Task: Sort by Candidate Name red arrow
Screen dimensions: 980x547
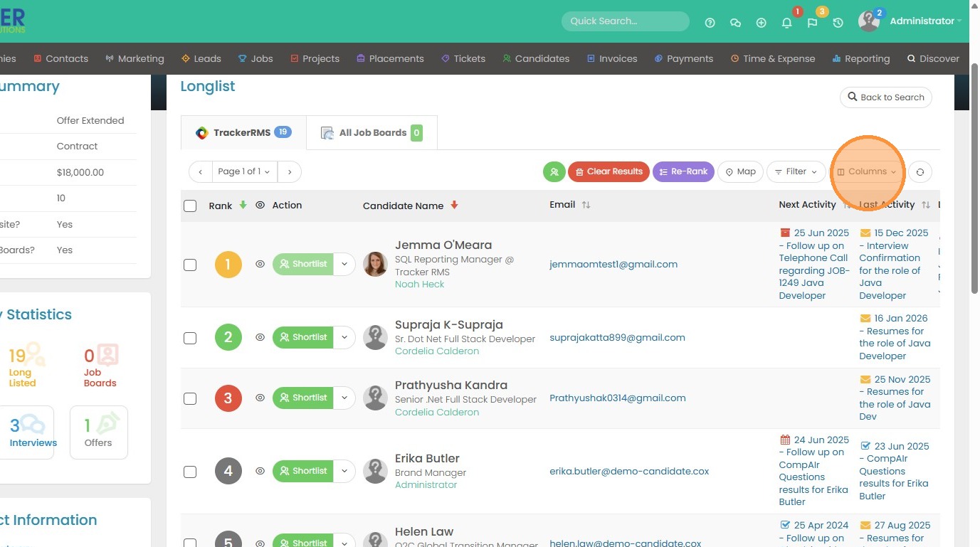Action: click(454, 206)
